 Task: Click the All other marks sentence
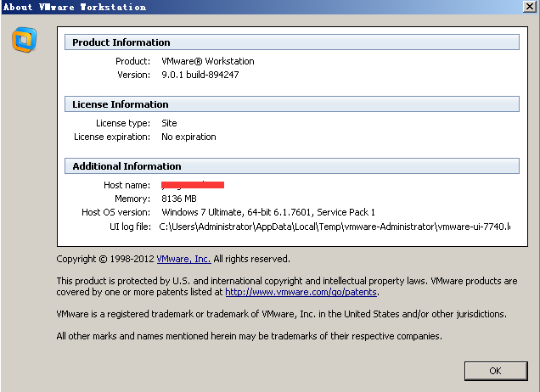point(249,336)
